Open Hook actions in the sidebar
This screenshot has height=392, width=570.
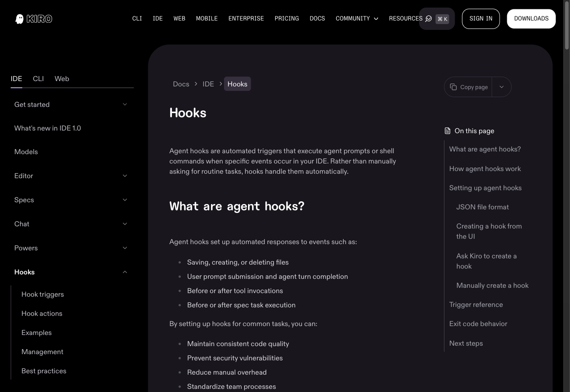[42, 314]
